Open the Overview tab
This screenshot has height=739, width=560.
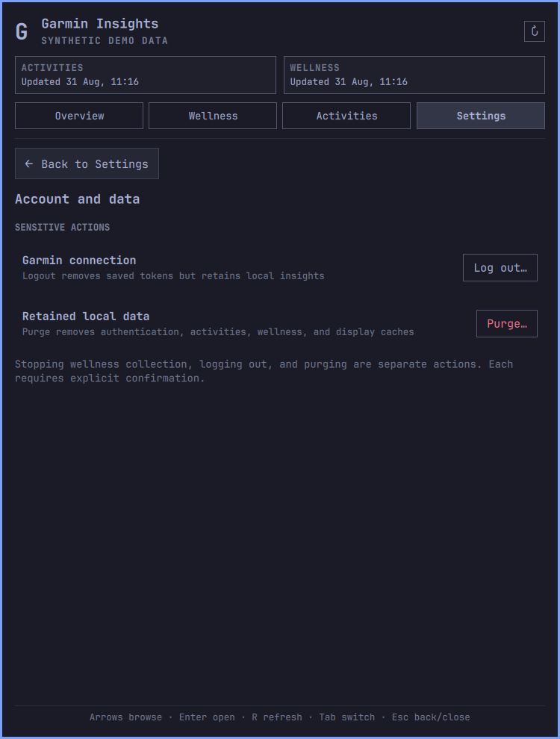(79, 116)
